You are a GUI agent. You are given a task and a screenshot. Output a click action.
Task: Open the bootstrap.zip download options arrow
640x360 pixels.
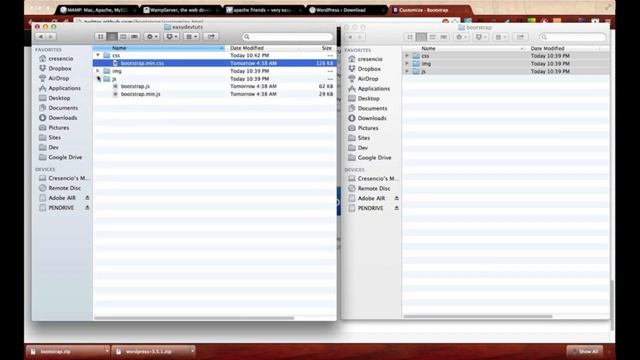(x=107, y=351)
